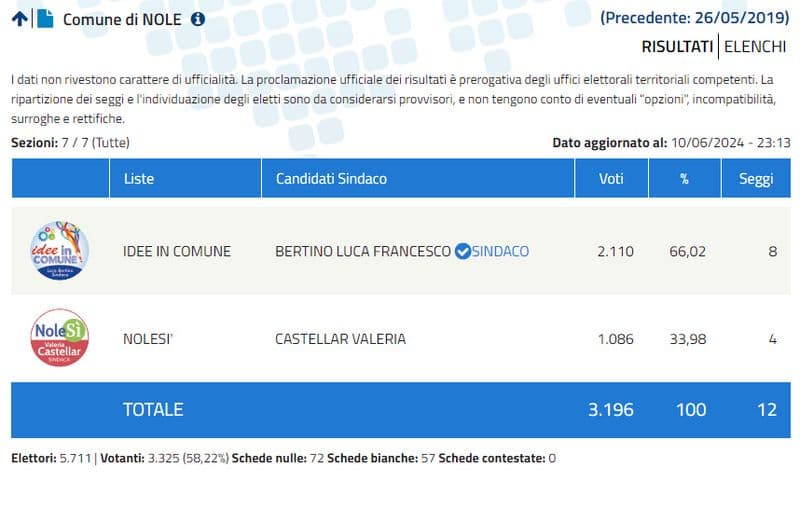Click the IDEE IN COMUNE list name
The height and width of the screenshot is (508, 800).
(176, 251)
